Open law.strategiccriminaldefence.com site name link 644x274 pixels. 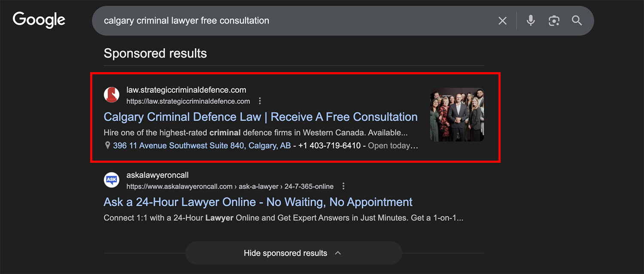[x=186, y=90]
